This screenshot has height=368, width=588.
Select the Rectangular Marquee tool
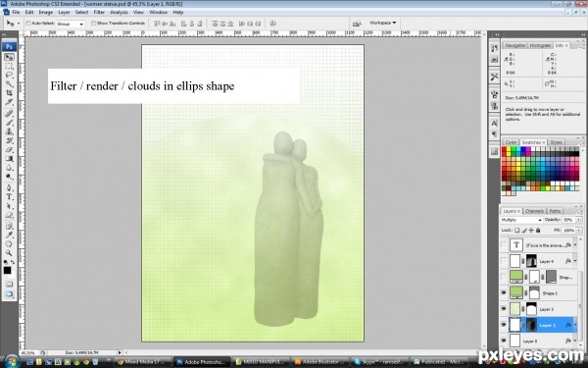[10, 67]
